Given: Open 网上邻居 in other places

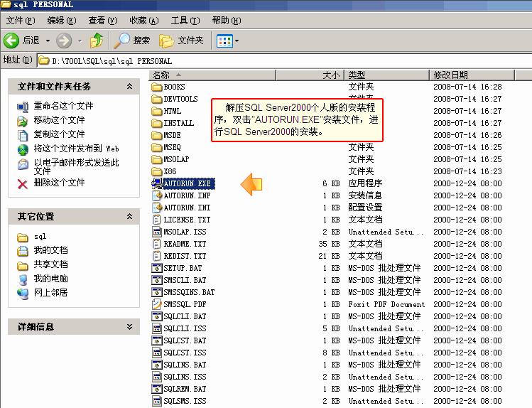Looking at the screenshot, I should click(x=50, y=293).
